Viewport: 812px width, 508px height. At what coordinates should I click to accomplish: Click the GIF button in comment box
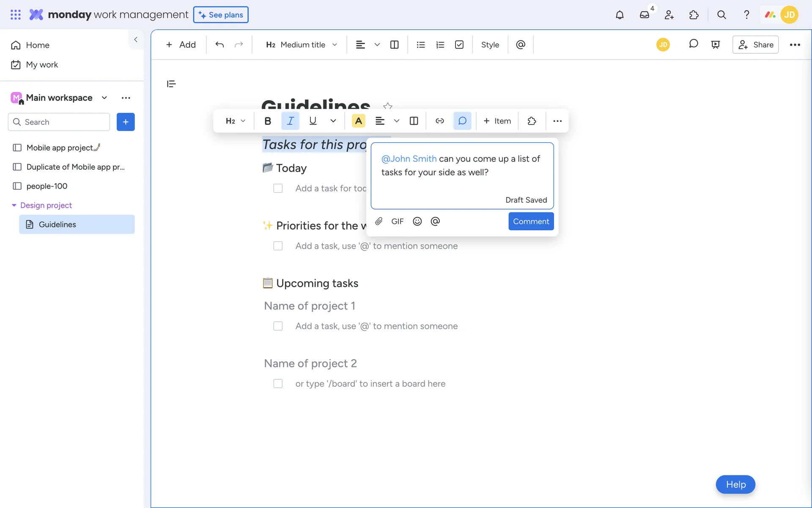coord(397,221)
